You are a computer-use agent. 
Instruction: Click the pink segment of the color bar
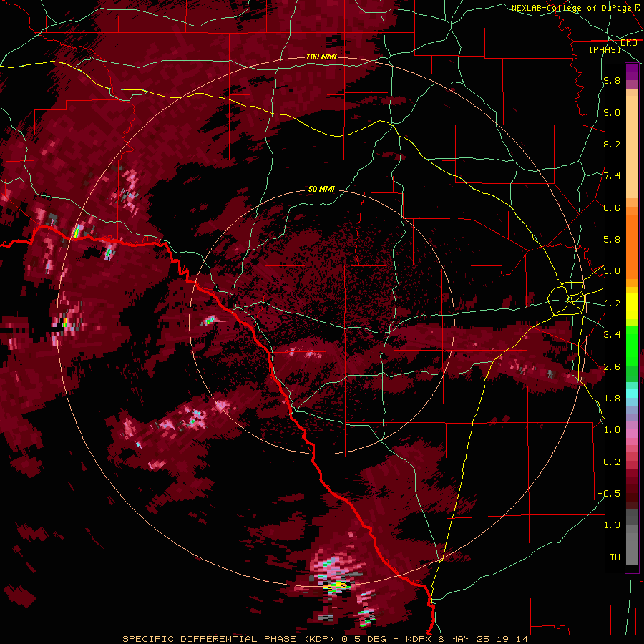[x=632, y=434]
